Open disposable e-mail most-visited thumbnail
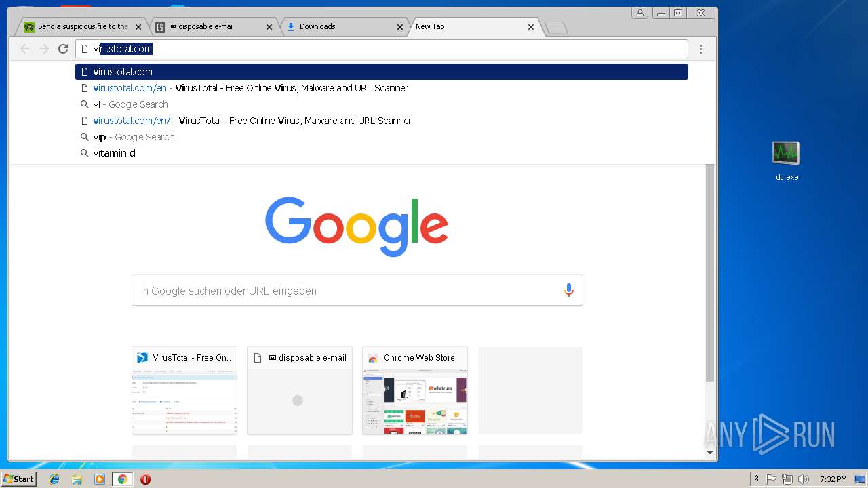 [300, 390]
